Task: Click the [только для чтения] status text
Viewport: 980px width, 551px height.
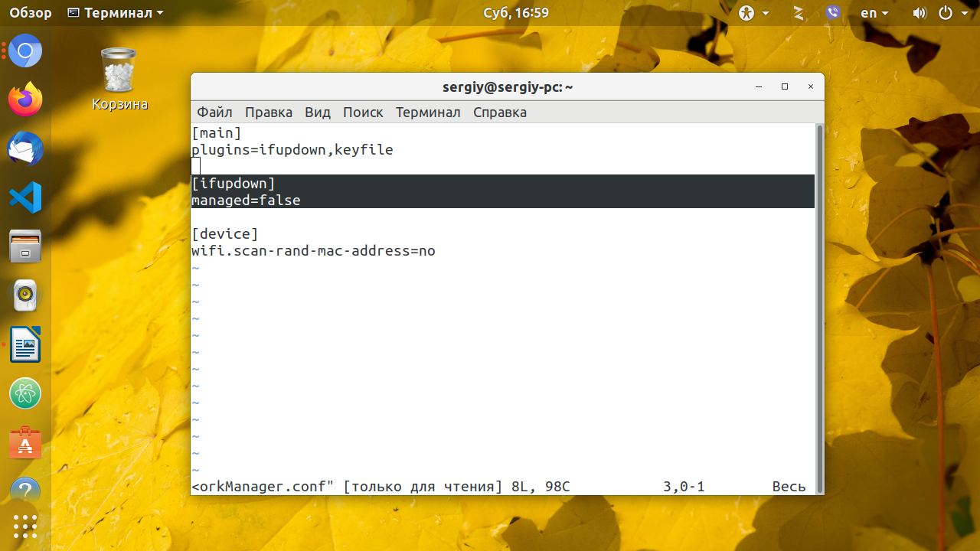Action: coord(423,487)
